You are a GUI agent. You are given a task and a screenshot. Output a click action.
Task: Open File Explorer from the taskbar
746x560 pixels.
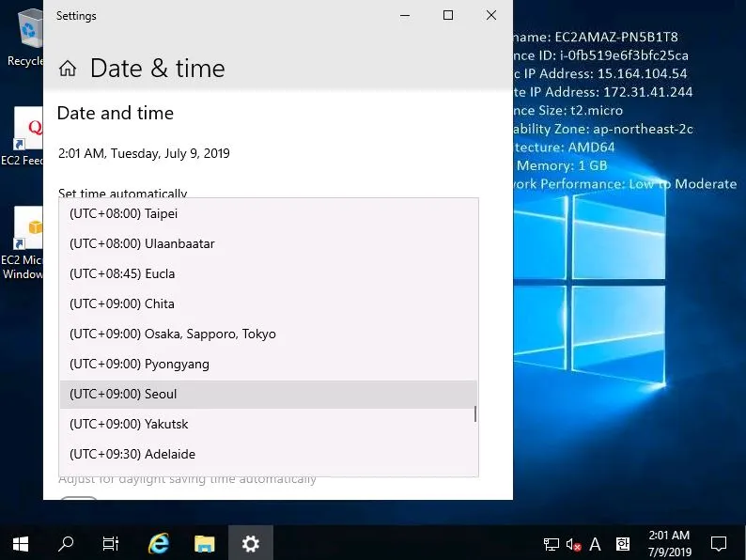[x=204, y=543]
